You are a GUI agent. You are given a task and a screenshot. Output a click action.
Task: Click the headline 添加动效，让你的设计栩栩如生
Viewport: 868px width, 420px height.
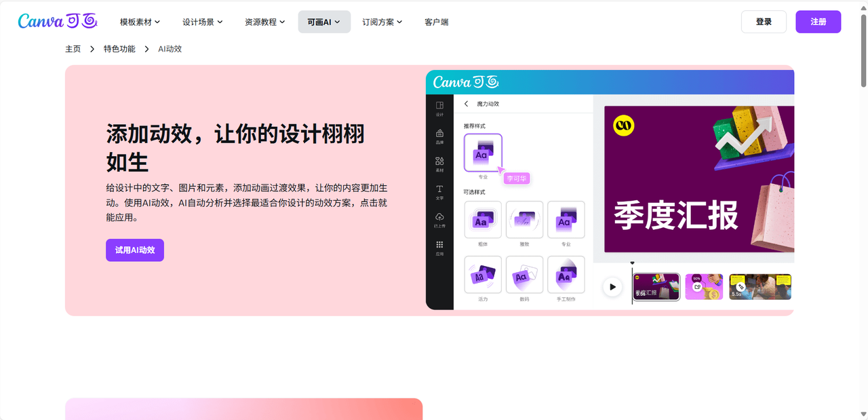coord(235,148)
